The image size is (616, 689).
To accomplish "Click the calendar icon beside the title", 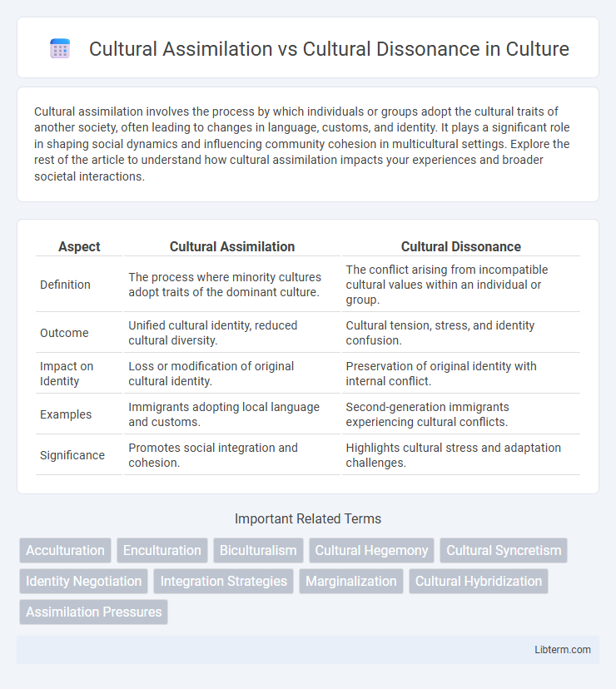I will (60, 48).
